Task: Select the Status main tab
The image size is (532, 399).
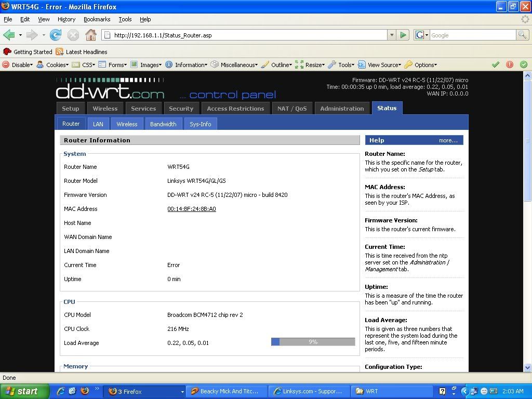Action: 387,108
